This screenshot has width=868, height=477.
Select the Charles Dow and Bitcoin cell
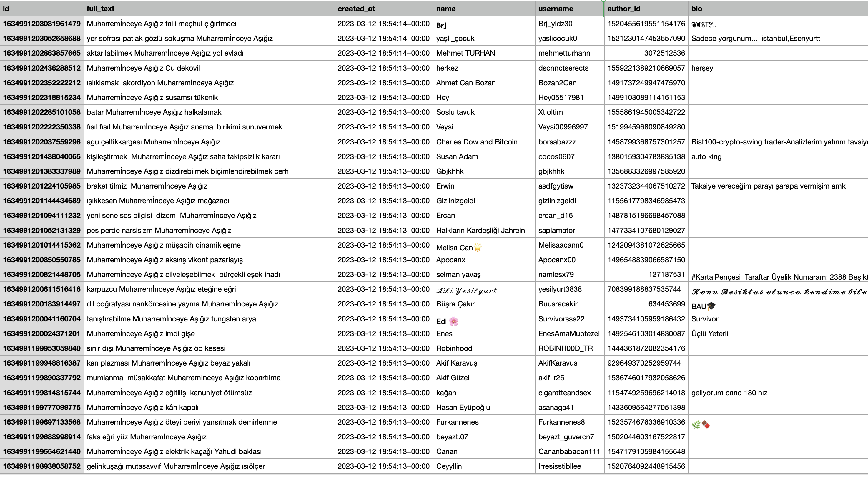pos(476,142)
